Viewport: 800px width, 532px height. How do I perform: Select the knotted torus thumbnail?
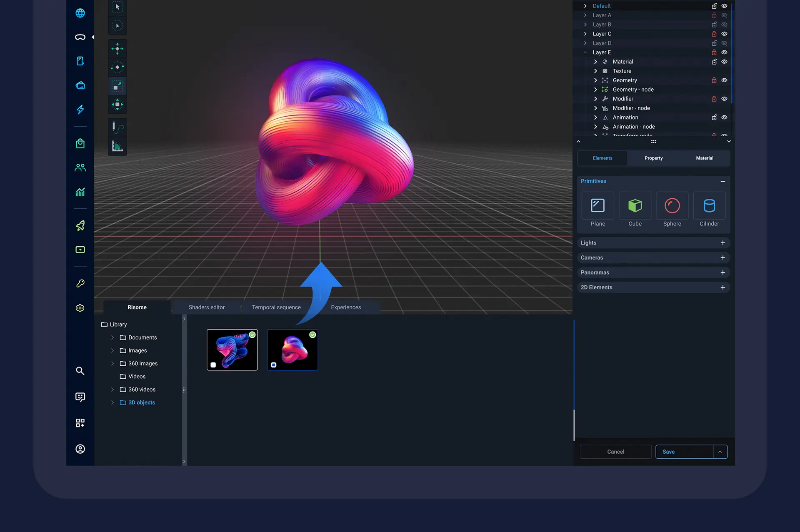pyautogui.click(x=292, y=350)
